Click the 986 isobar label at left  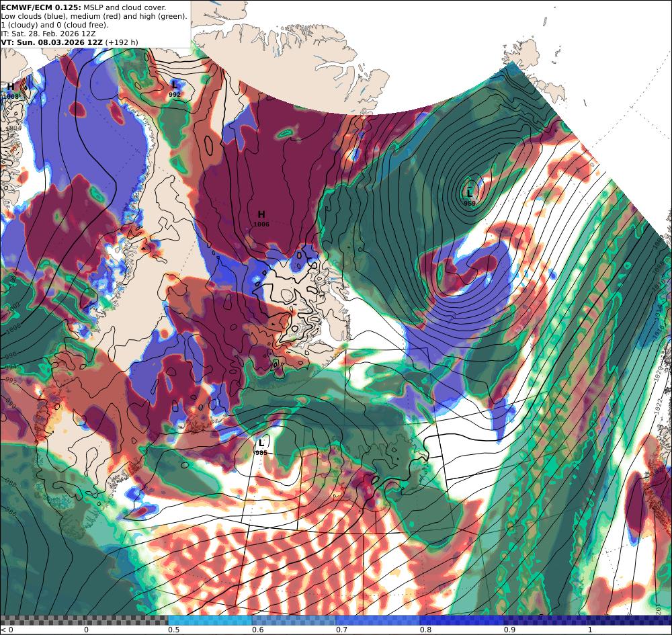click(11, 511)
